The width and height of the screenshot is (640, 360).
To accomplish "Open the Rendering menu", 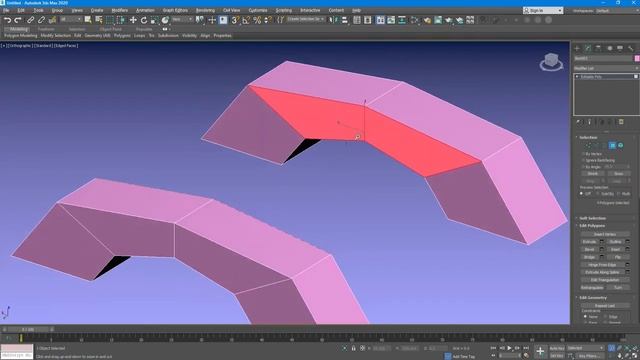I will click(x=205, y=10).
